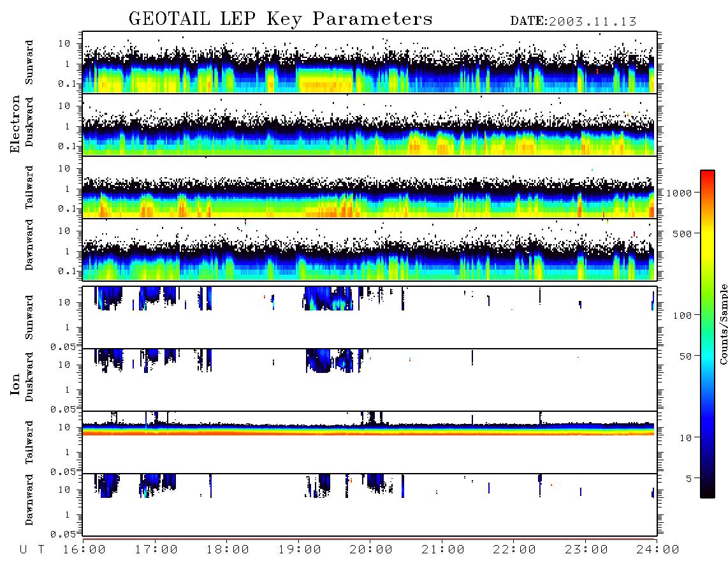Click the colorbar tick label '10'
This screenshot has height=561, width=728.
point(686,438)
